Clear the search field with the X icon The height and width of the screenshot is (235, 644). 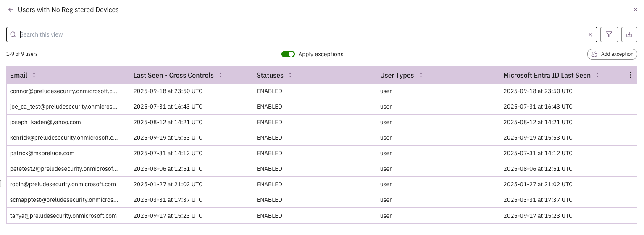coord(590,34)
